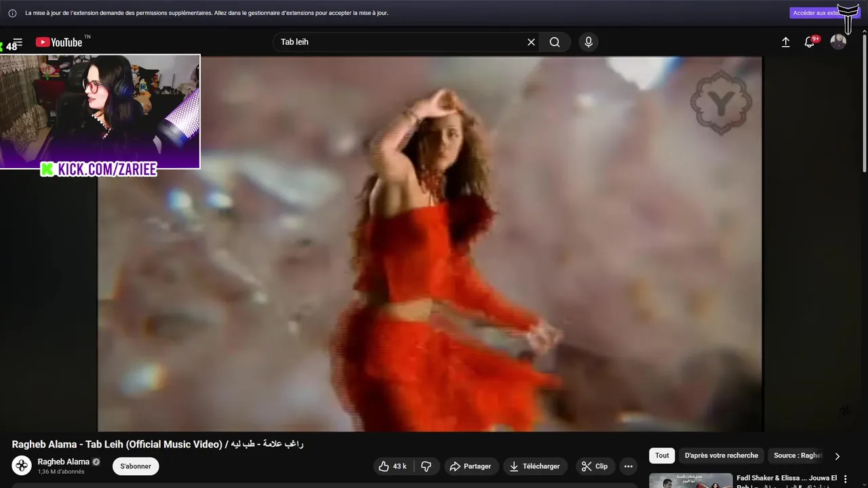Image resolution: width=868 pixels, height=488 pixels.
Task: Click the webcam overlay of the streamer
Action: pyautogui.click(x=100, y=112)
